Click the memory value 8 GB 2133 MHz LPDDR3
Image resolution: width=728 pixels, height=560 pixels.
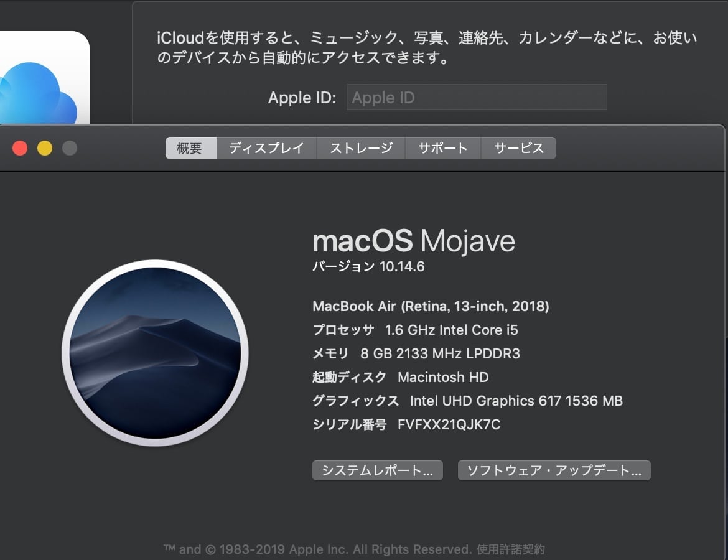click(440, 353)
